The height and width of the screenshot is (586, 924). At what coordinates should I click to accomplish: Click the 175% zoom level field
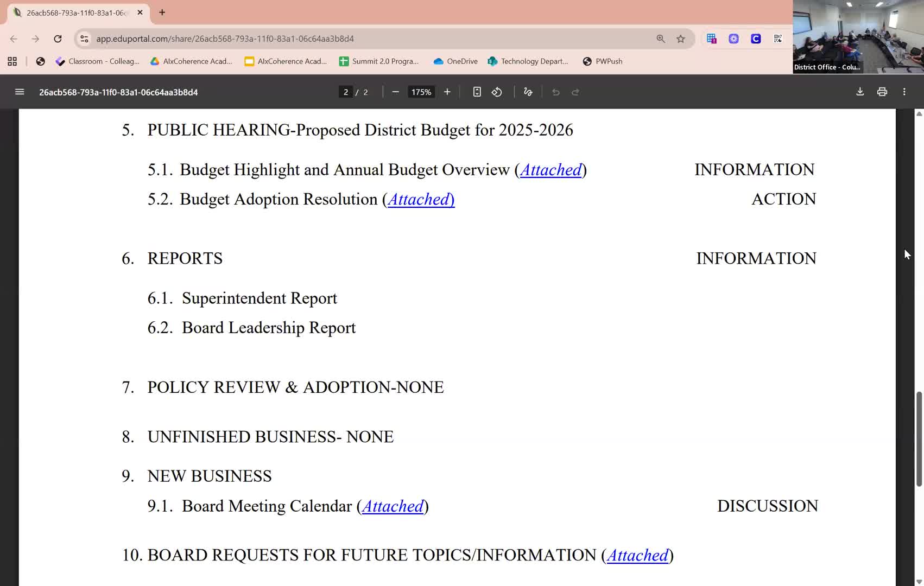point(421,92)
